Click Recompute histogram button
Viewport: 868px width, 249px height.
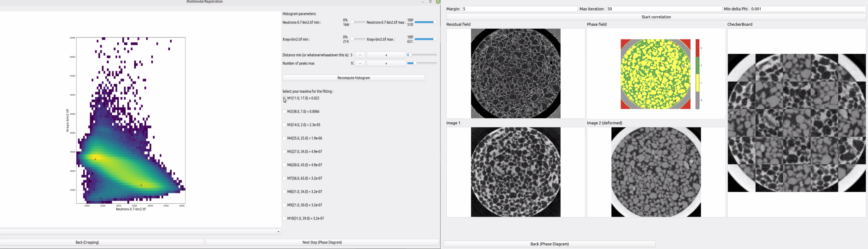pyautogui.click(x=354, y=78)
